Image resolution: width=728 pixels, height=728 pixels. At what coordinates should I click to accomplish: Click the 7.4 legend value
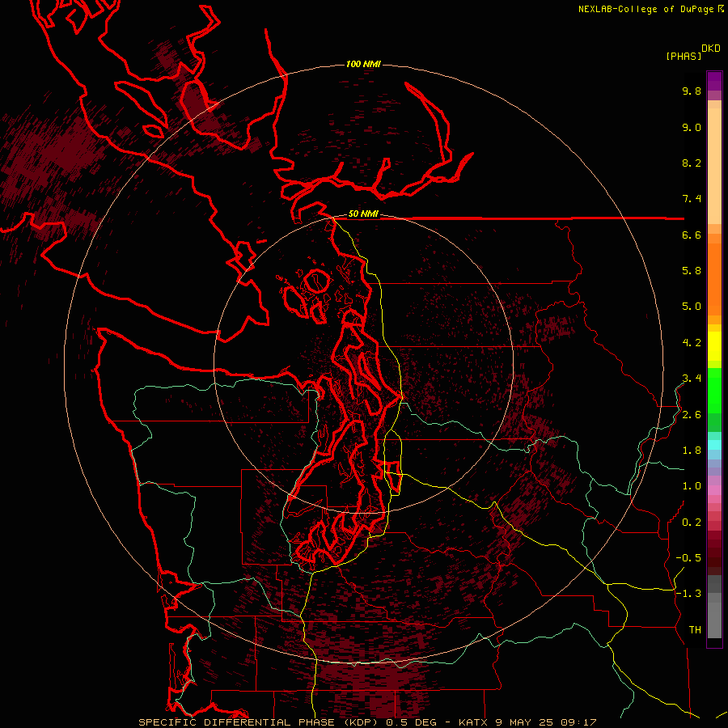point(692,199)
